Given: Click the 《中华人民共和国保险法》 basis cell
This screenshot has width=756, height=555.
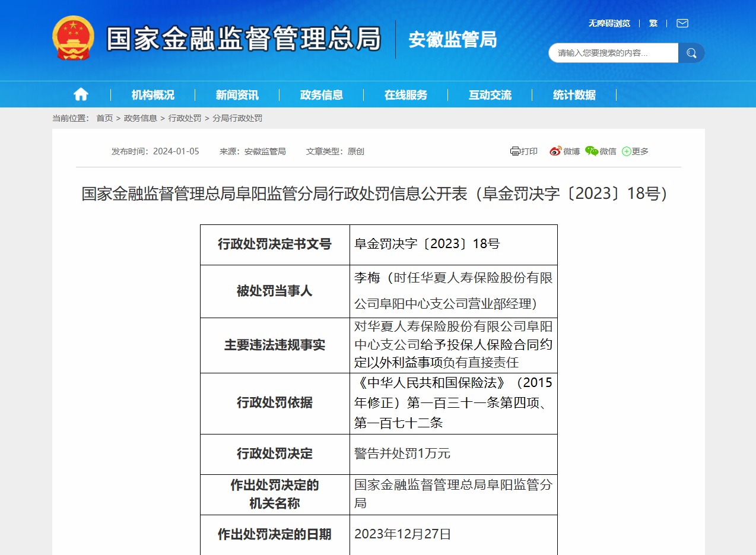Looking at the screenshot, I should (453, 404).
